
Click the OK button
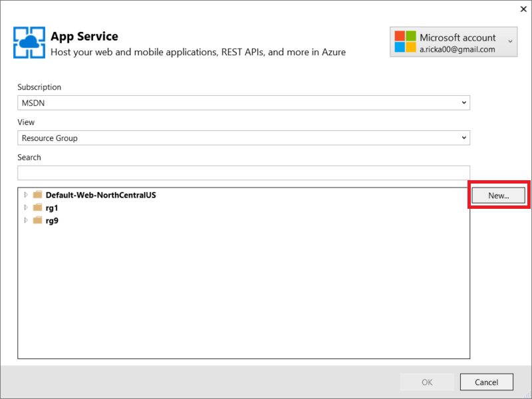427,382
